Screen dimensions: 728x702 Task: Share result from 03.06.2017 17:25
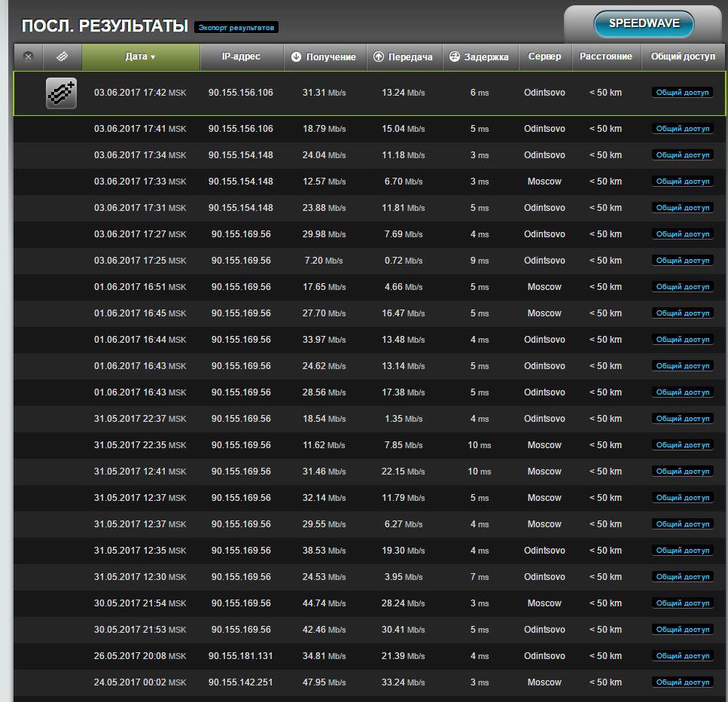coord(683,261)
